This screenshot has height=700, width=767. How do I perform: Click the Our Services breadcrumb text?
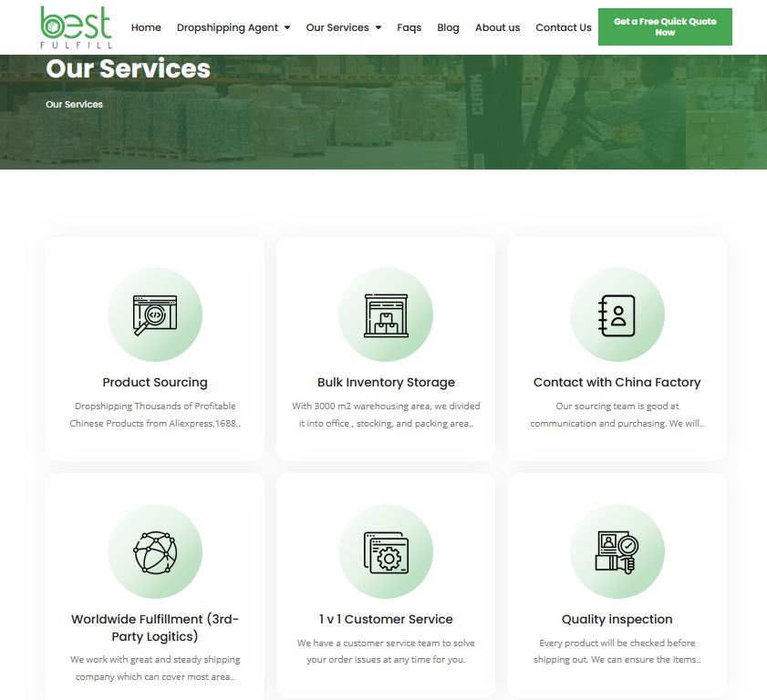click(x=75, y=104)
